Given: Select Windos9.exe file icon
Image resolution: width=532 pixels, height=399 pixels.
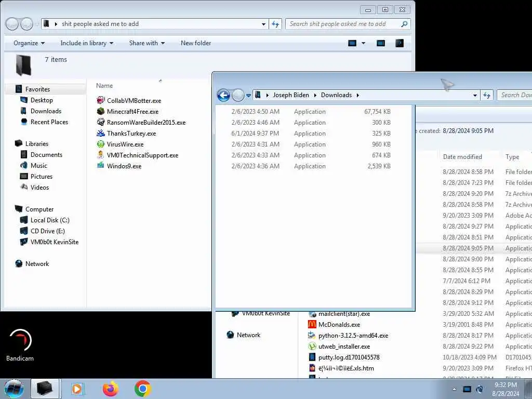Looking at the screenshot, I should 100,166.
